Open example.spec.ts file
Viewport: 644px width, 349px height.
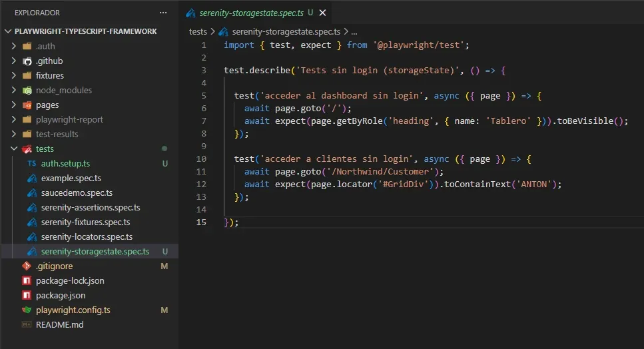[71, 178]
